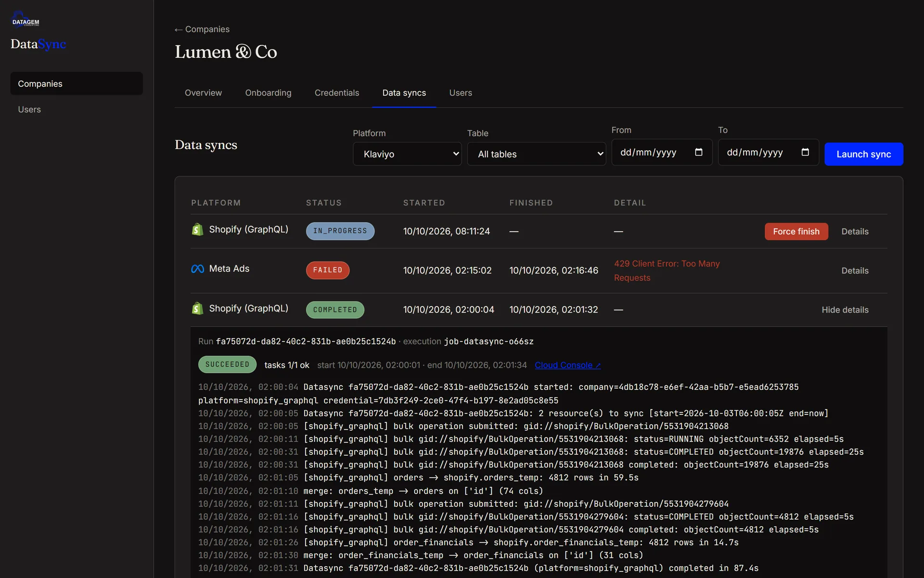The height and width of the screenshot is (578, 924).
Task: Click the PLATFORM column header
Action: point(216,203)
